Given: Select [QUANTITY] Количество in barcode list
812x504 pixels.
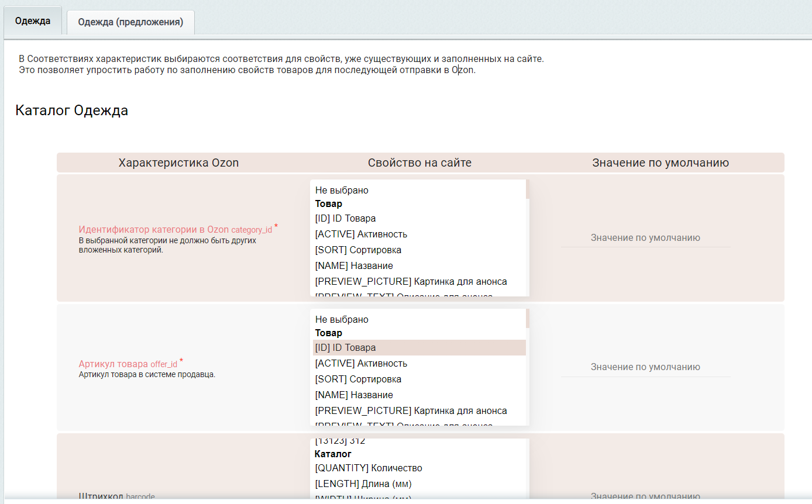Looking at the screenshot, I should tap(369, 468).
